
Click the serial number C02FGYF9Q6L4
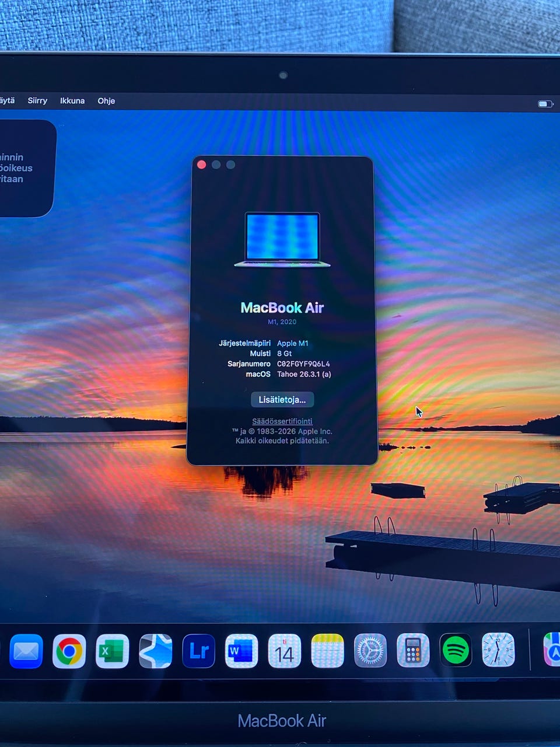point(303,364)
